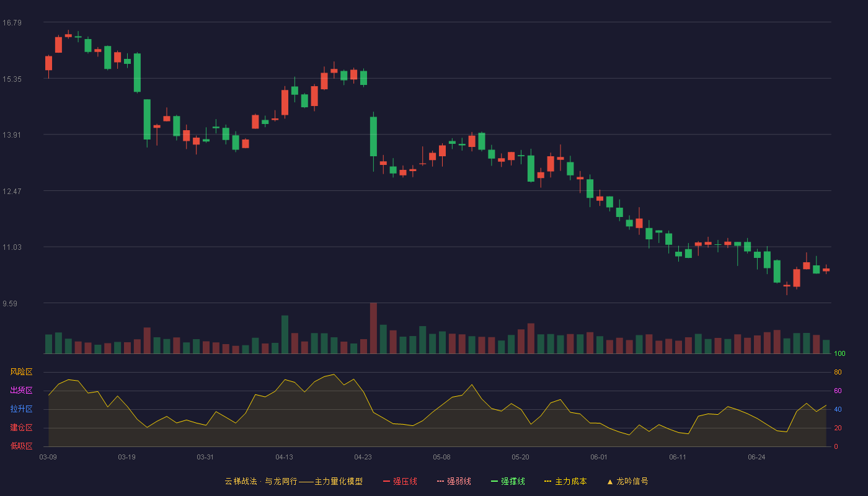Click the 03-19 date label
This screenshot has width=868, height=496.
(126, 457)
